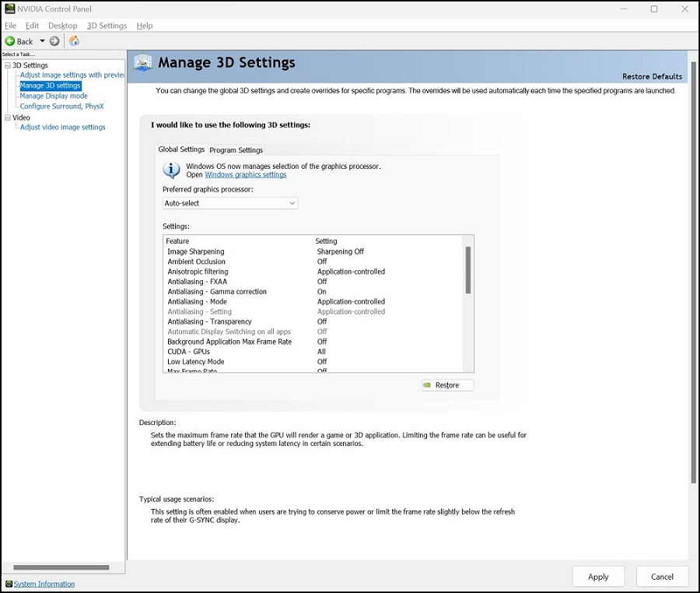This screenshot has height=593, width=700.
Task: Open the Preferred graphics processor dropdown
Action: [x=294, y=202]
